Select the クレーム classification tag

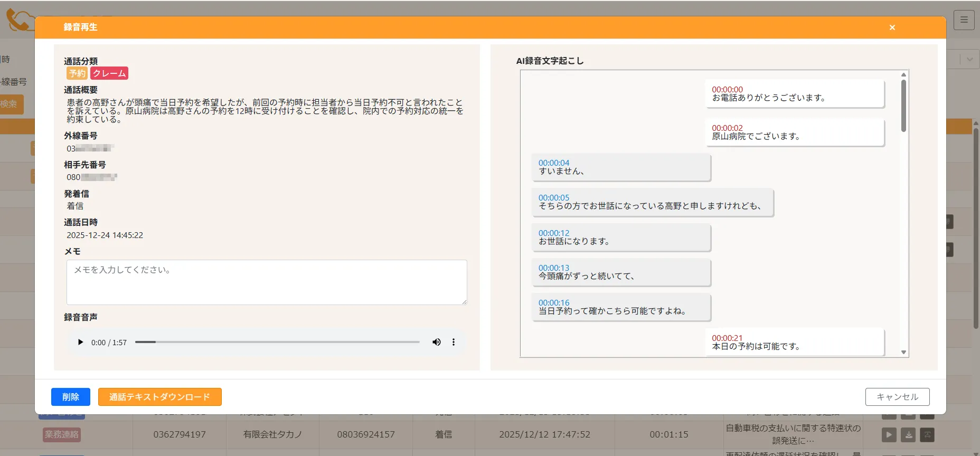[x=109, y=73]
